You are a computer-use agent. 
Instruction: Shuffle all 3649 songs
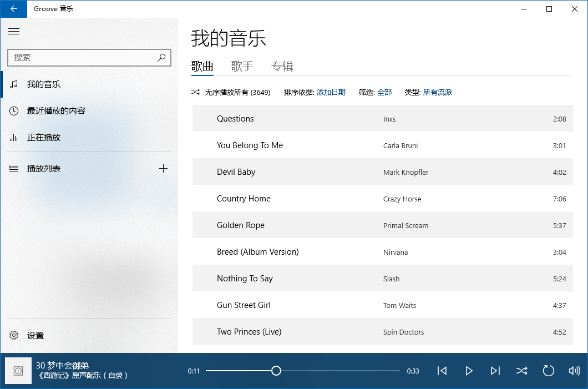pos(231,92)
